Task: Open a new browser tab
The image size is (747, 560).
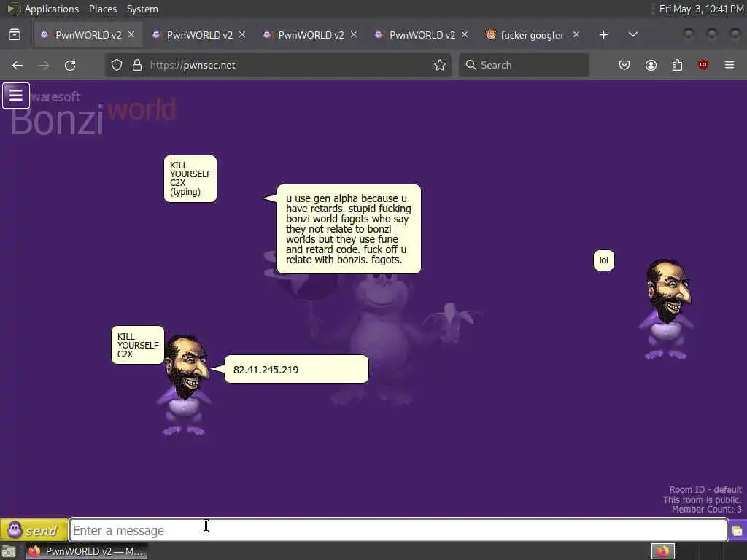Action: click(x=603, y=35)
